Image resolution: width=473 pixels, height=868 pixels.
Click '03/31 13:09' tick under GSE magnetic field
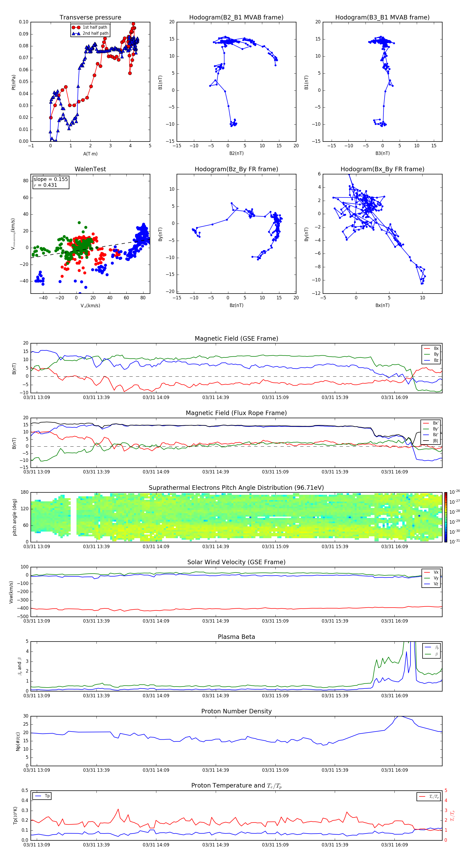(37, 398)
